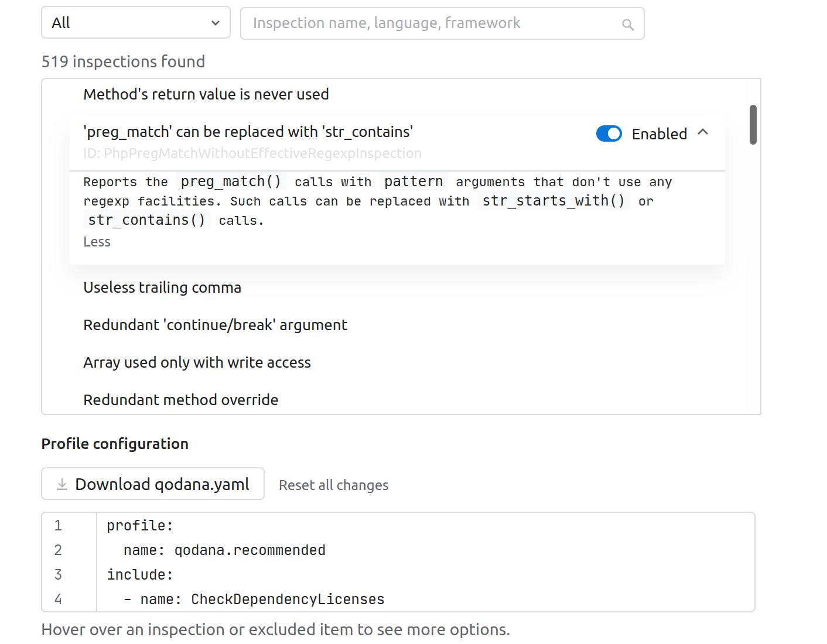The height and width of the screenshot is (644, 827).
Task: Select Redundant method override inspection
Action: pyautogui.click(x=180, y=400)
